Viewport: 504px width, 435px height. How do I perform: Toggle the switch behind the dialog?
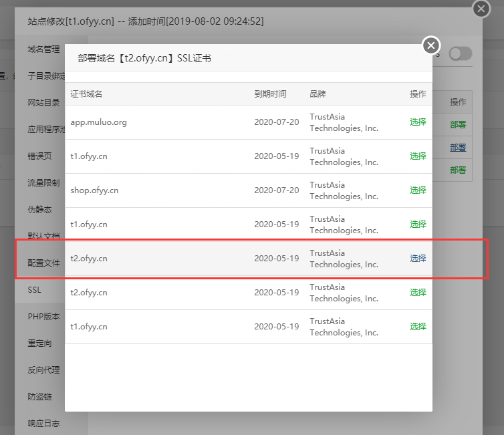(x=460, y=54)
